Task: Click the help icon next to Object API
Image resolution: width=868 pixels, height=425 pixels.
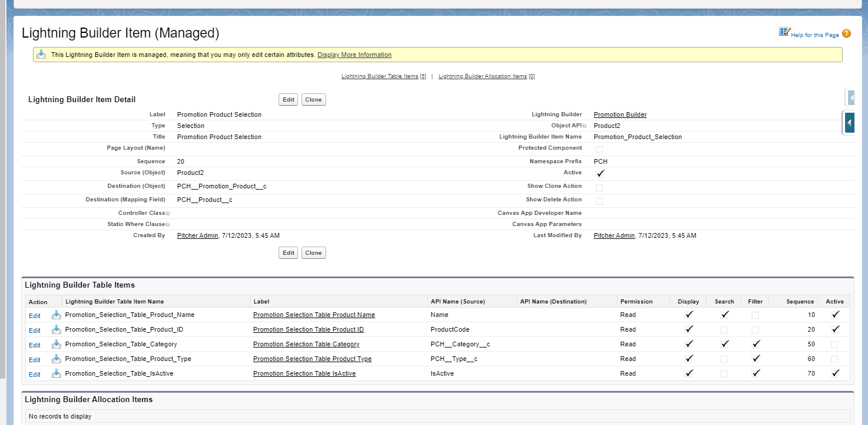Action: pyautogui.click(x=584, y=126)
